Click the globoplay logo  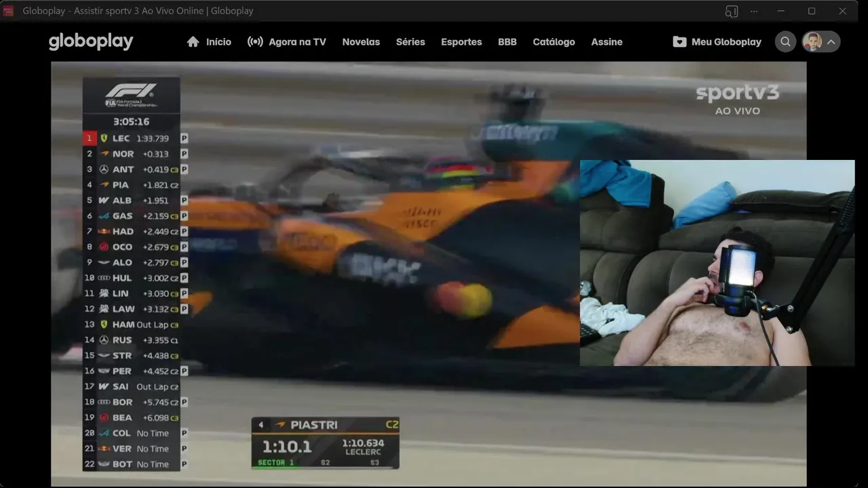click(91, 42)
